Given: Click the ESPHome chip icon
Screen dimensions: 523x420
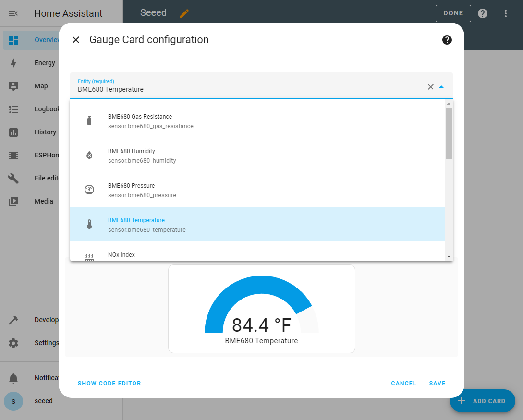Looking at the screenshot, I should coord(13,156).
